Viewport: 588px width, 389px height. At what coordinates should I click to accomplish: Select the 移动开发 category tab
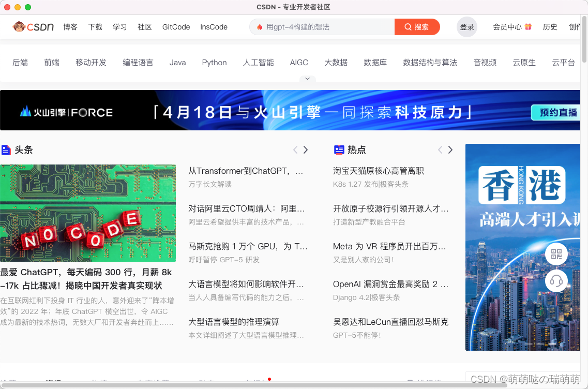[x=91, y=63]
